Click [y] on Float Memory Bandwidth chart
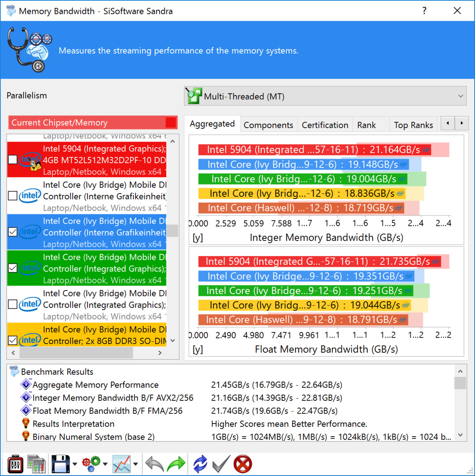Image resolution: width=475 pixels, height=476 pixels. click(198, 349)
